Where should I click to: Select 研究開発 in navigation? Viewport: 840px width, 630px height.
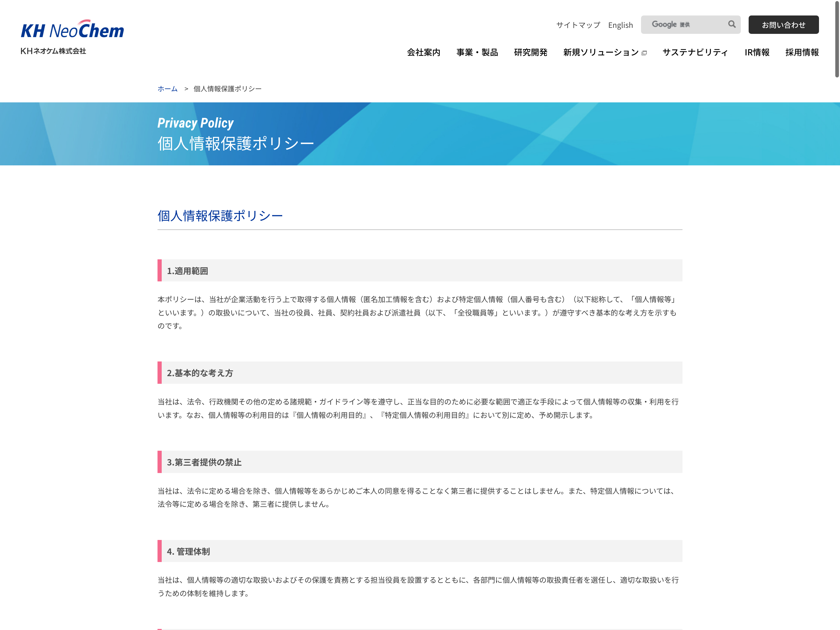530,52
